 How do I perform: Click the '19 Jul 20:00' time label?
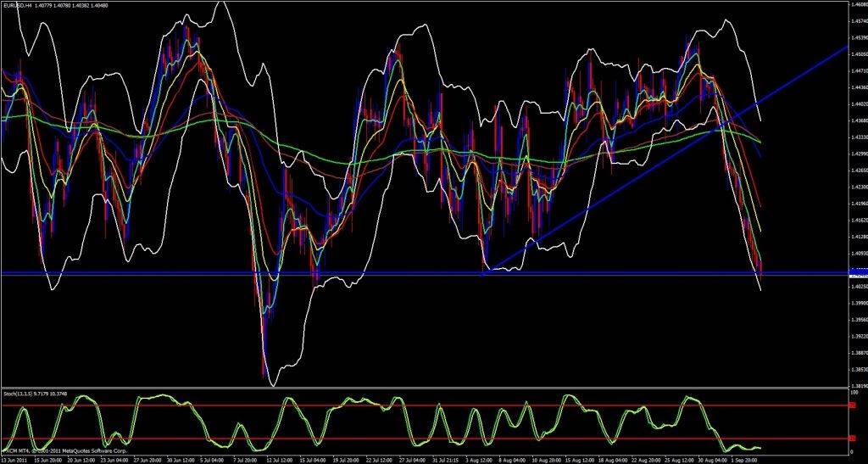(x=347, y=460)
